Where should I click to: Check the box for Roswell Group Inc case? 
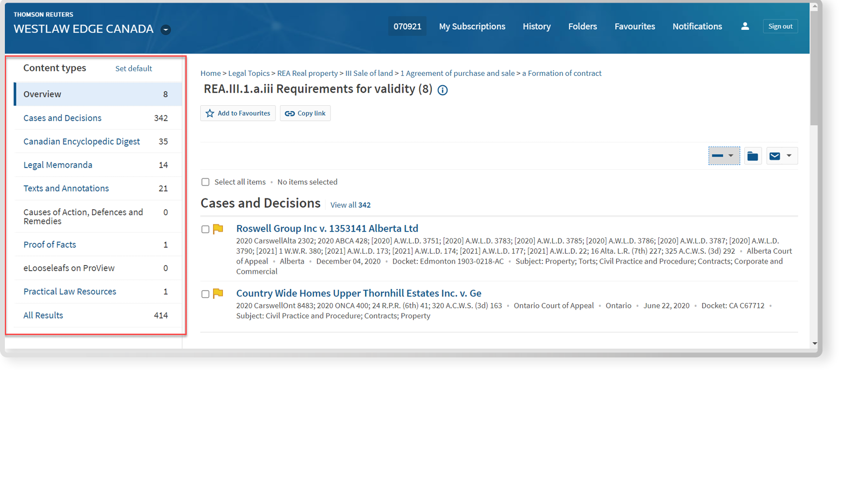[205, 229]
